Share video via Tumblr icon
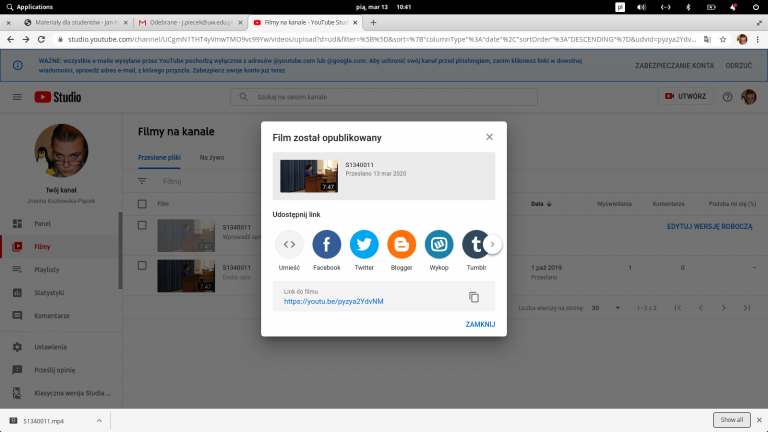This screenshot has width=768, height=432. [473, 244]
